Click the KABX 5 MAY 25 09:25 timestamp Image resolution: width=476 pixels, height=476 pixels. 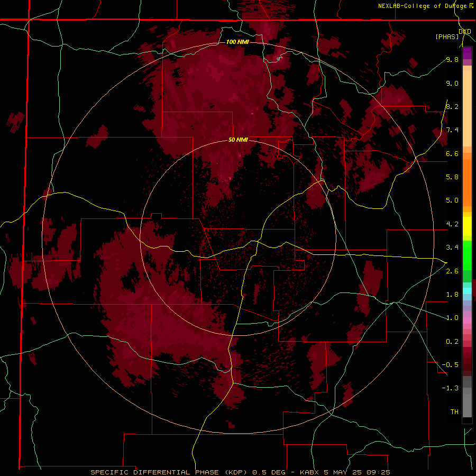coord(345,472)
